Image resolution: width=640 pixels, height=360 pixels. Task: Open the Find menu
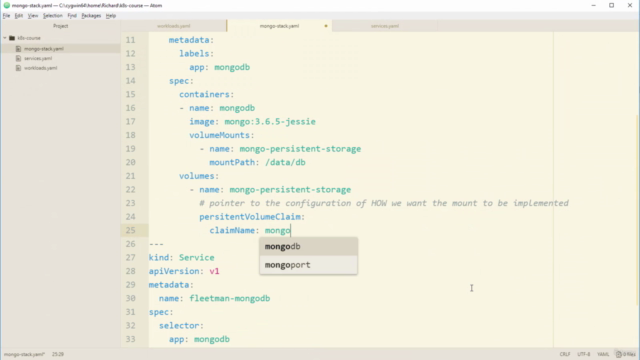pyautogui.click(x=72, y=16)
